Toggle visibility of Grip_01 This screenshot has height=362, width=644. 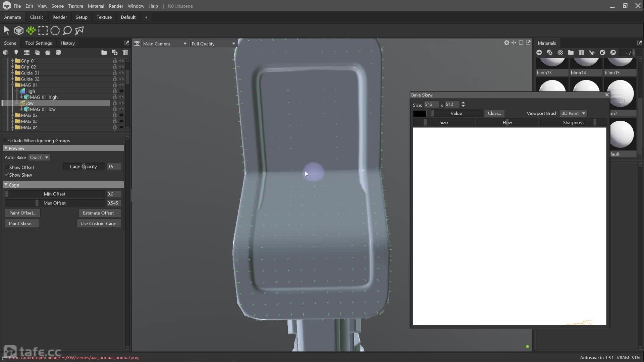pos(121,61)
